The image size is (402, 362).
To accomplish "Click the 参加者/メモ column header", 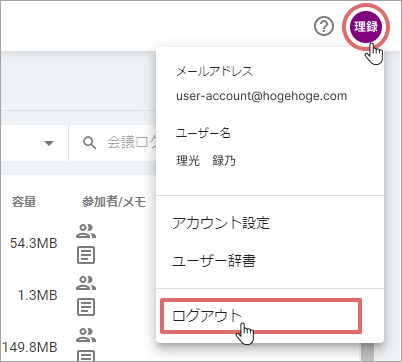I will [114, 202].
